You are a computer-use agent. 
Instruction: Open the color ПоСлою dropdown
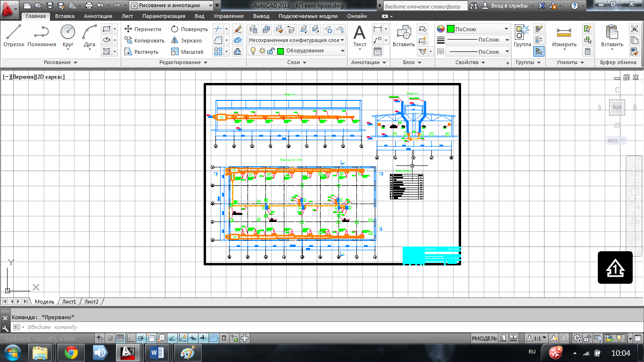tap(478, 29)
